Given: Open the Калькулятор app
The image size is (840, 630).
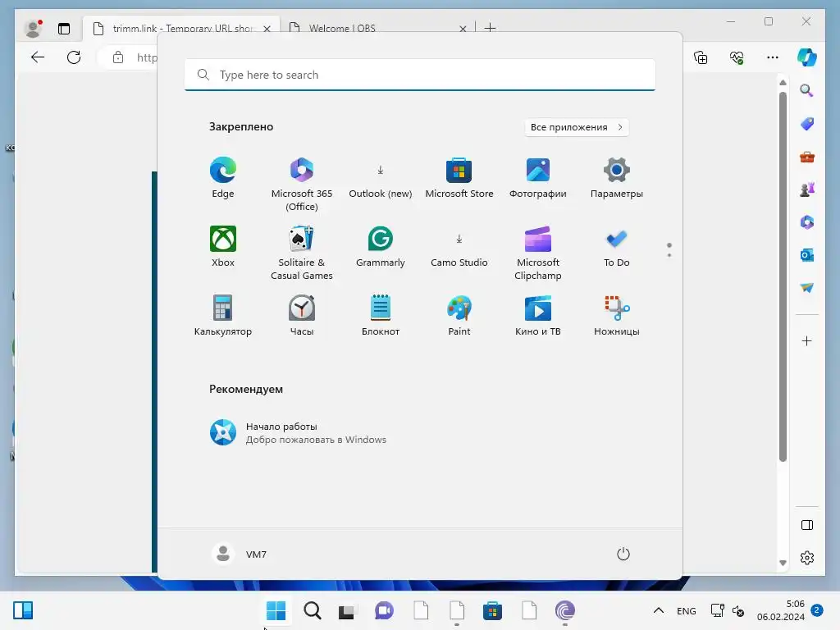Looking at the screenshot, I should (x=223, y=316).
